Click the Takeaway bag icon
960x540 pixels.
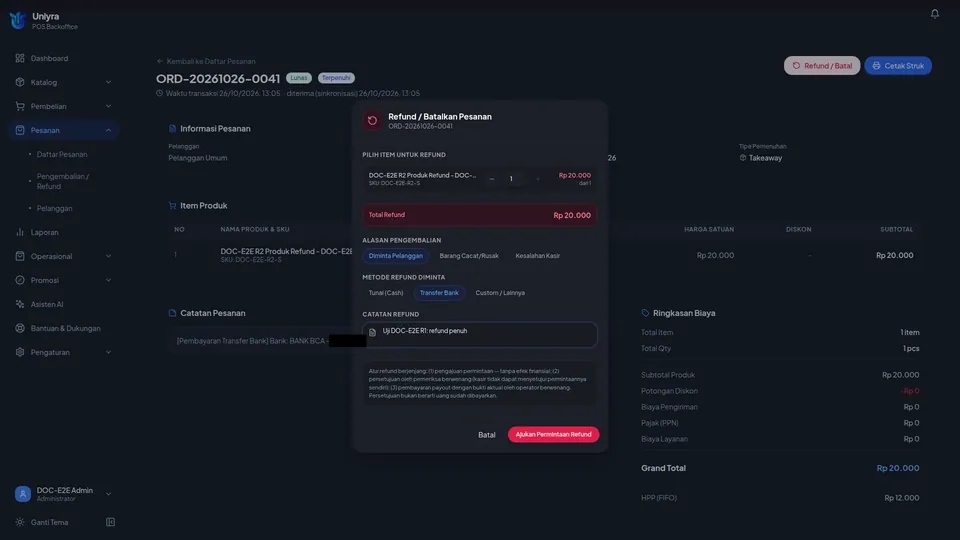[743, 158]
